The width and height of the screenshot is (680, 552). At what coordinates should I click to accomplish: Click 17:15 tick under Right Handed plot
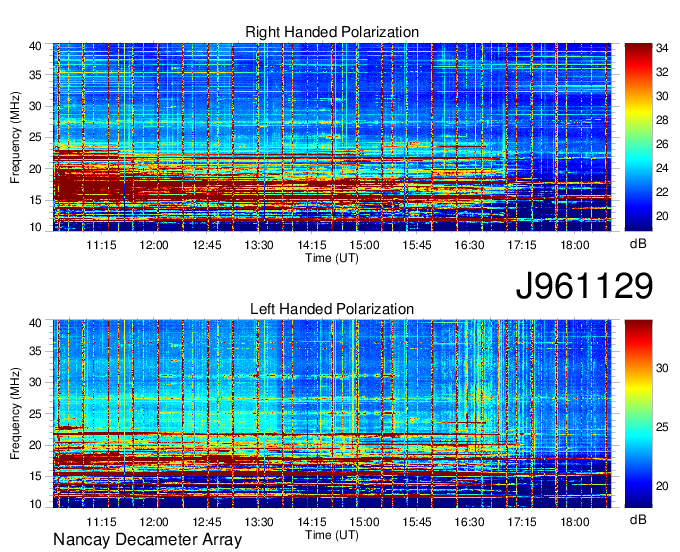coord(522,245)
